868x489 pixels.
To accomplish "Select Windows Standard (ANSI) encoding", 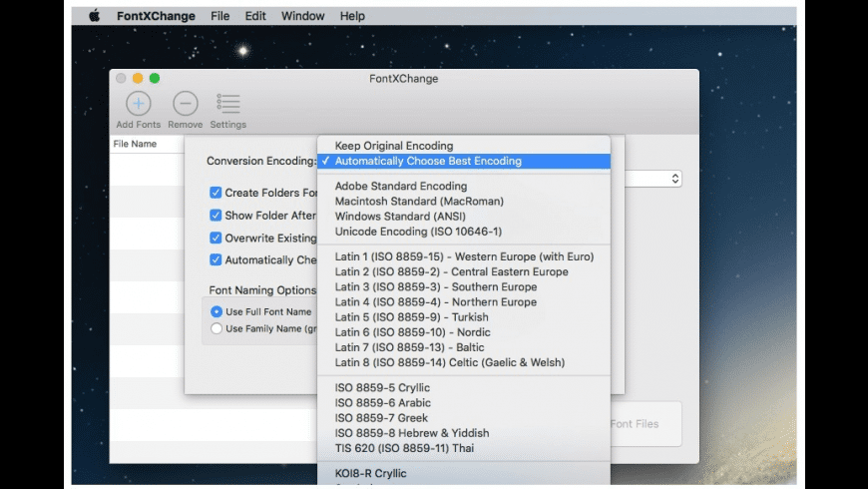I will click(464, 216).
